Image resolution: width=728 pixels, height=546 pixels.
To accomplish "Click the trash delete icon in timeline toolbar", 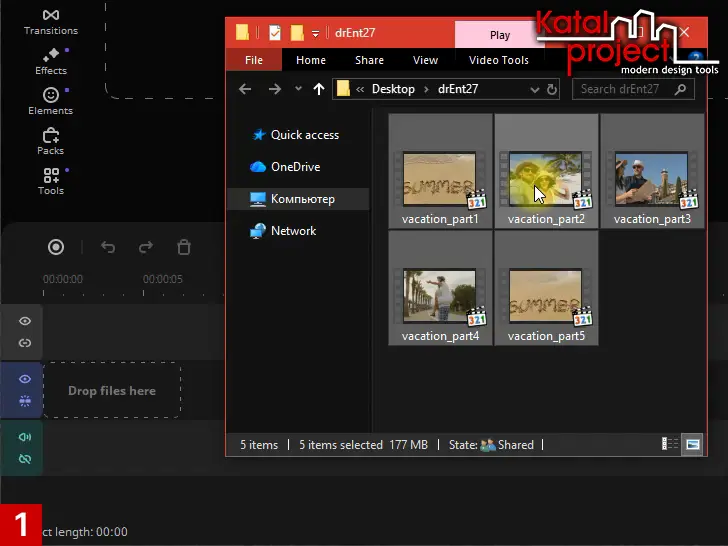I will pos(184,247).
